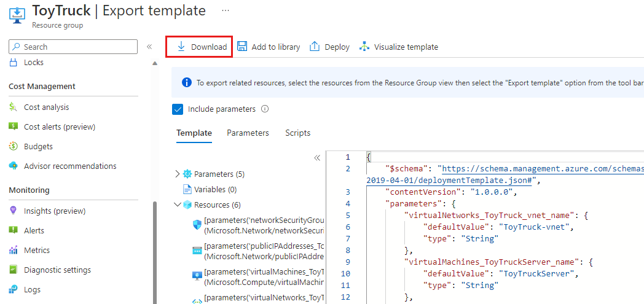The width and height of the screenshot is (644, 304).
Task: Open the more options ellipsis in title
Action: (225, 10)
